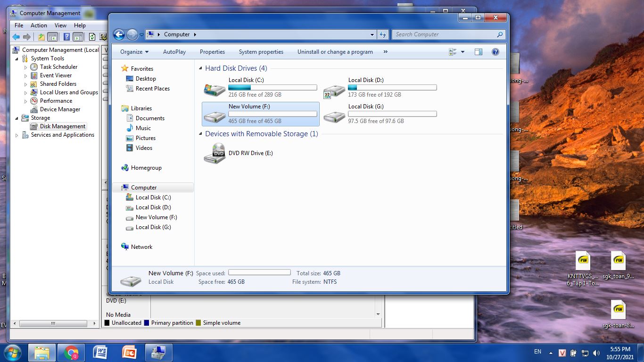Viewport: 644px width, 362px height.
Task: Click the Start menu orb
Action: tap(12, 353)
